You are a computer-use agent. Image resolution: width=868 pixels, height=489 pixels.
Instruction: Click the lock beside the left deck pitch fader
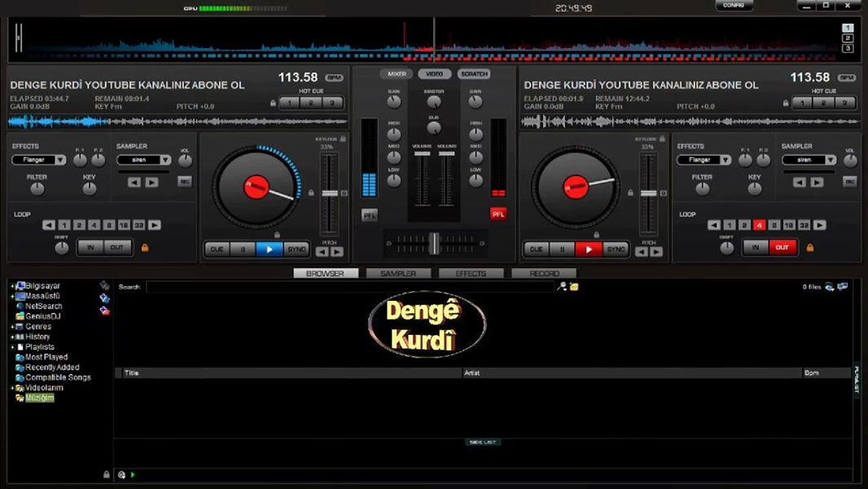(311, 192)
